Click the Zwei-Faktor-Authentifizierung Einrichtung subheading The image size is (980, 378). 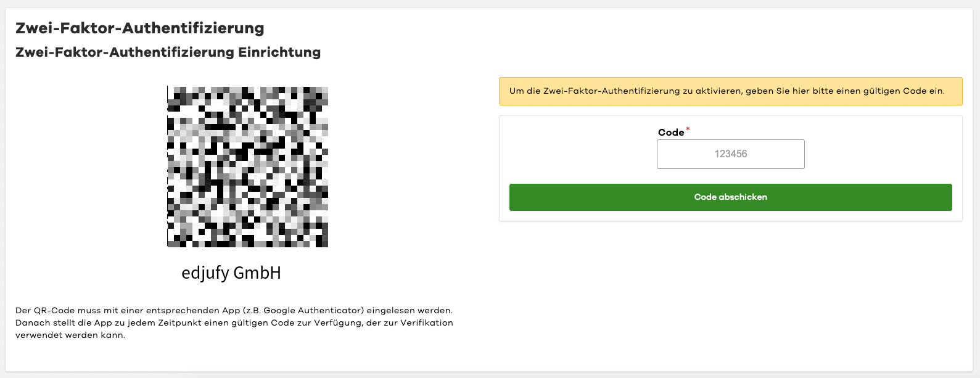click(168, 52)
